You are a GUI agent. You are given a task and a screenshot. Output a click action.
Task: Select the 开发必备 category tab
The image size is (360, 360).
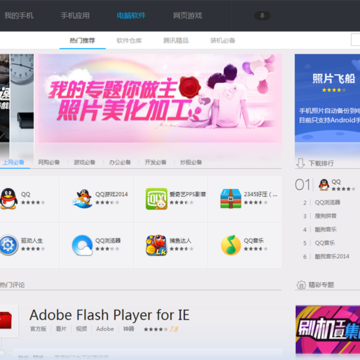click(155, 162)
